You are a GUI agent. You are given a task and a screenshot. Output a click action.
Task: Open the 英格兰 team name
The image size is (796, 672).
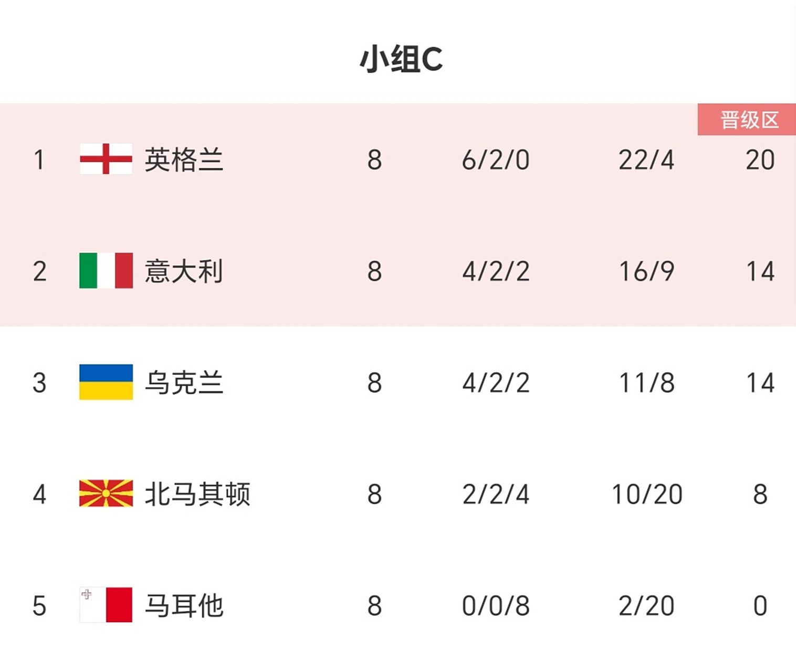pyautogui.click(x=184, y=160)
